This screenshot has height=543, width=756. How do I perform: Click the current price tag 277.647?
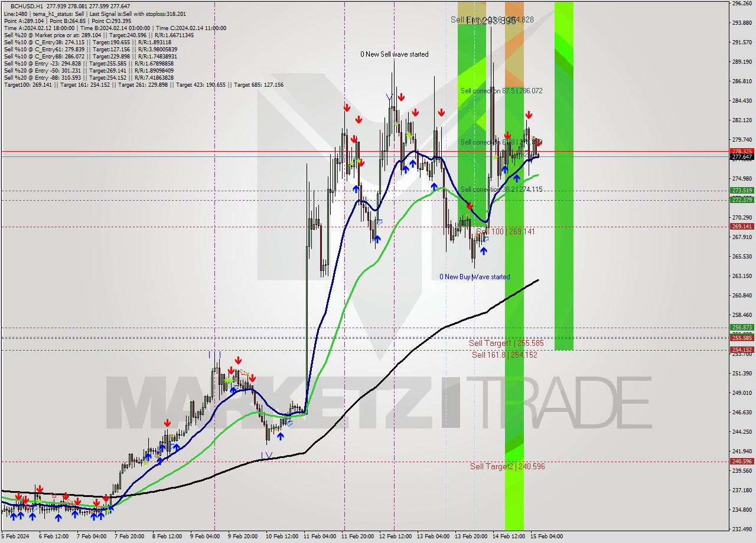pyautogui.click(x=742, y=157)
